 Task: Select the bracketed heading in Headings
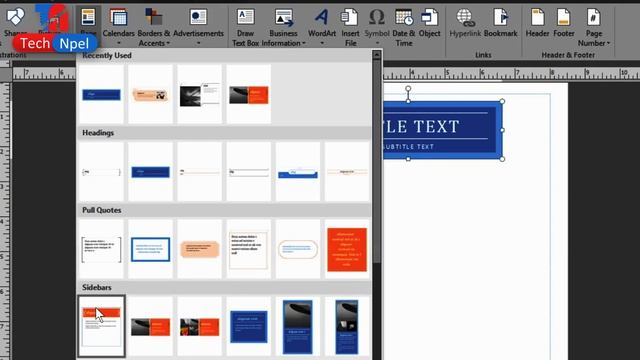(x=101, y=172)
